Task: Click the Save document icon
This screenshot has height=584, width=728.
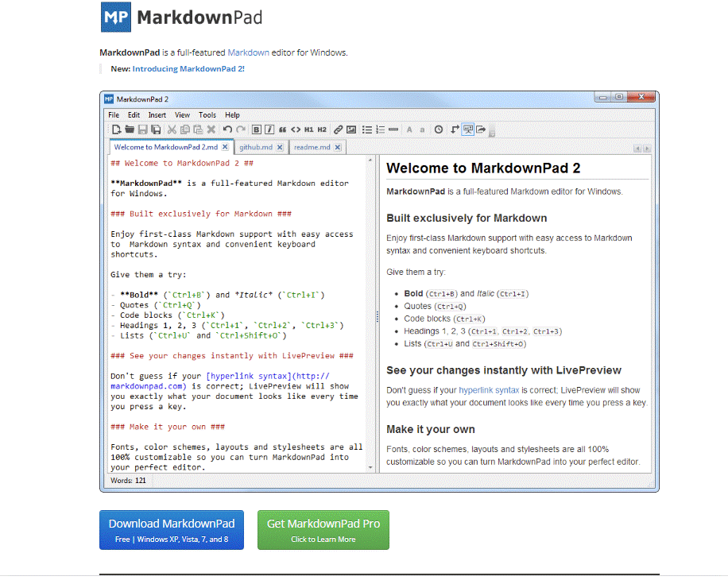Action: point(143,130)
